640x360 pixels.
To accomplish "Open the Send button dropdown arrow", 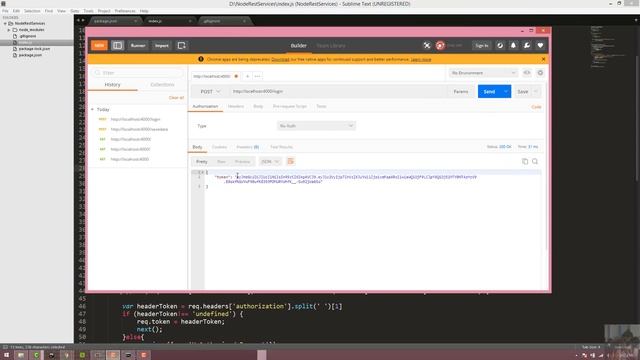I will point(506,91).
